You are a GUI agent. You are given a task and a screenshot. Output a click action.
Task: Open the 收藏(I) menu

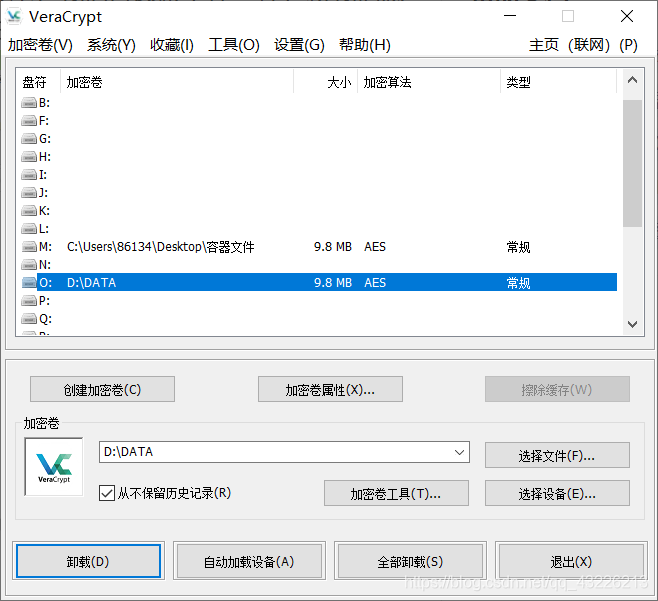pyautogui.click(x=172, y=44)
